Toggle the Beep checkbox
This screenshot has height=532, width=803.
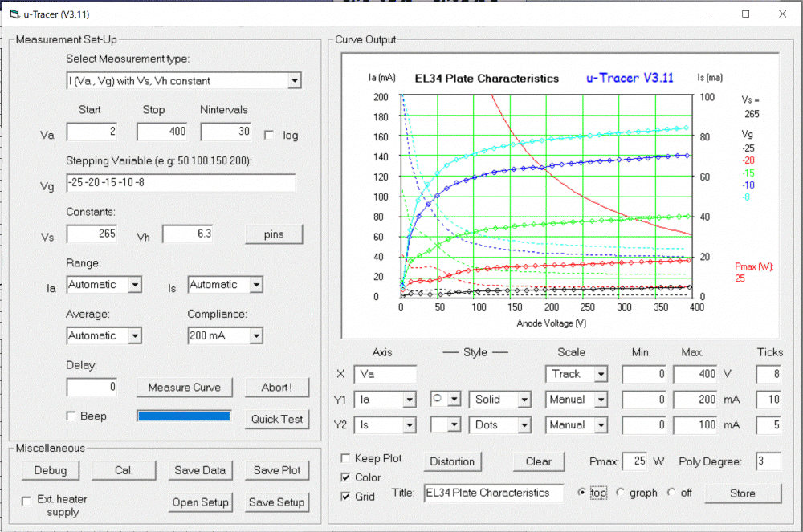[71, 416]
